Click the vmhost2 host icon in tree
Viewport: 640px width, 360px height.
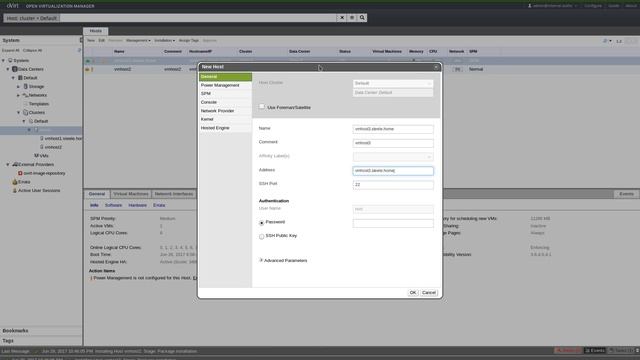pyautogui.click(x=42, y=147)
